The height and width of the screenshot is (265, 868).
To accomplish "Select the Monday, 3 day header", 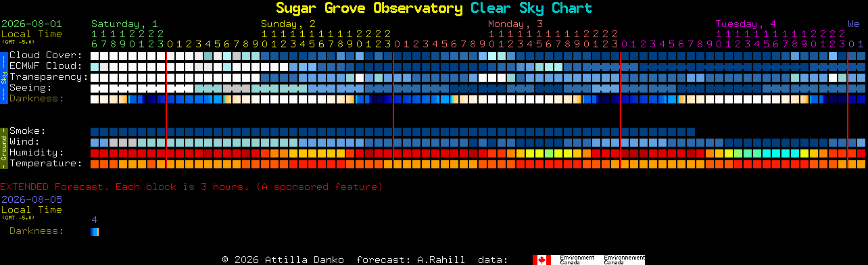I will click(516, 24).
